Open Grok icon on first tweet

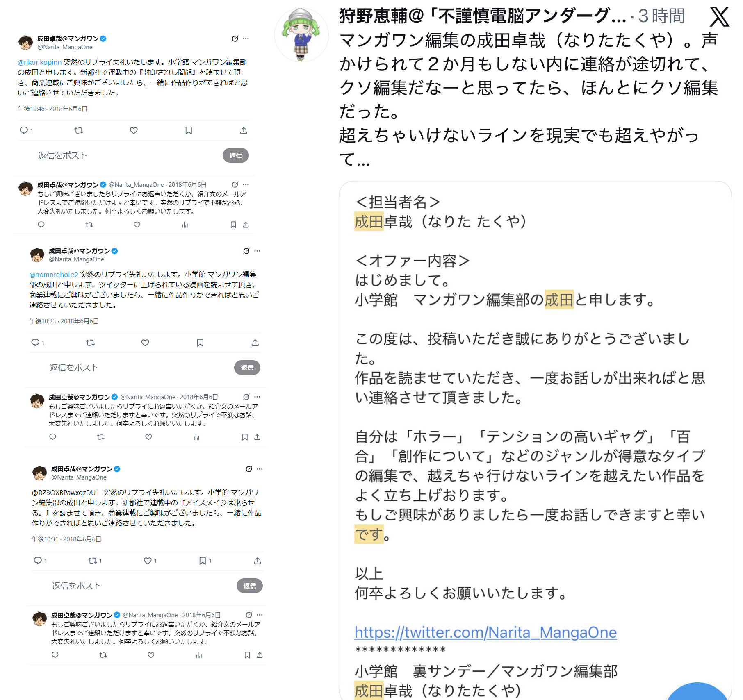point(235,39)
